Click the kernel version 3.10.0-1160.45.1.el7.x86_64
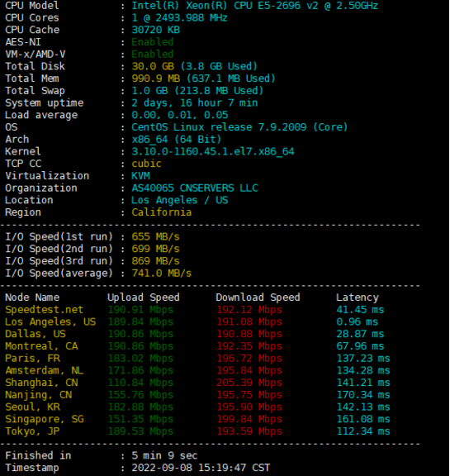 (x=212, y=151)
